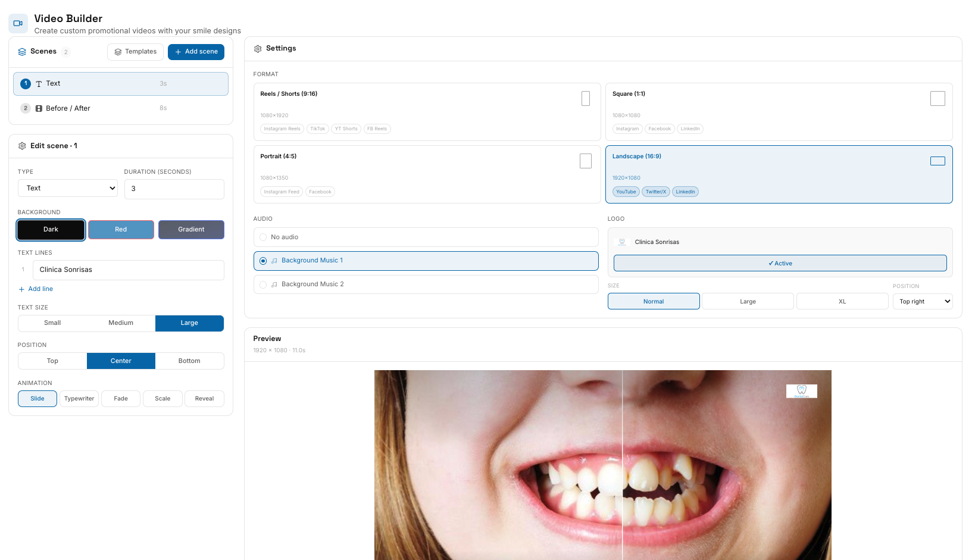Screen dimensions: 975x560
Task: Click the Before / After grid icon
Action: coord(39,108)
